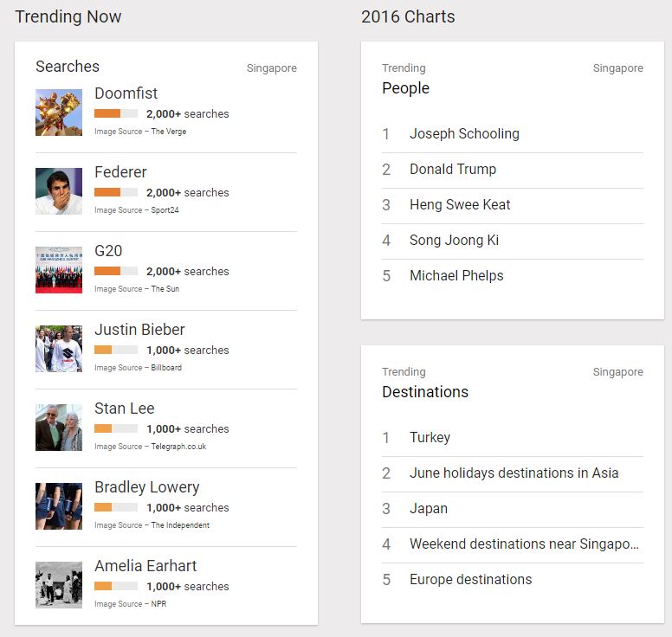Image resolution: width=672 pixels, height=637 pixels.
Task: Click the Federer search title
Action: click(120, 172)
